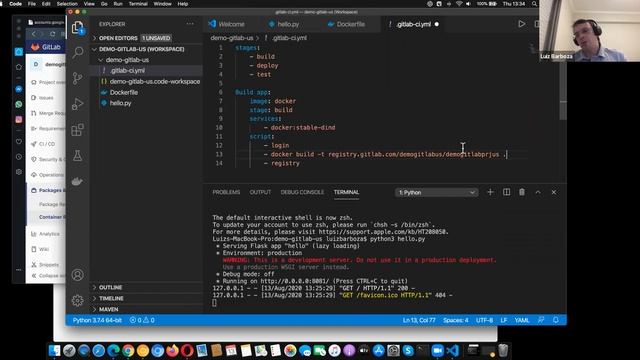Switch to the Debug Console tab
This screenshot has width=640, height=360.
302,192
